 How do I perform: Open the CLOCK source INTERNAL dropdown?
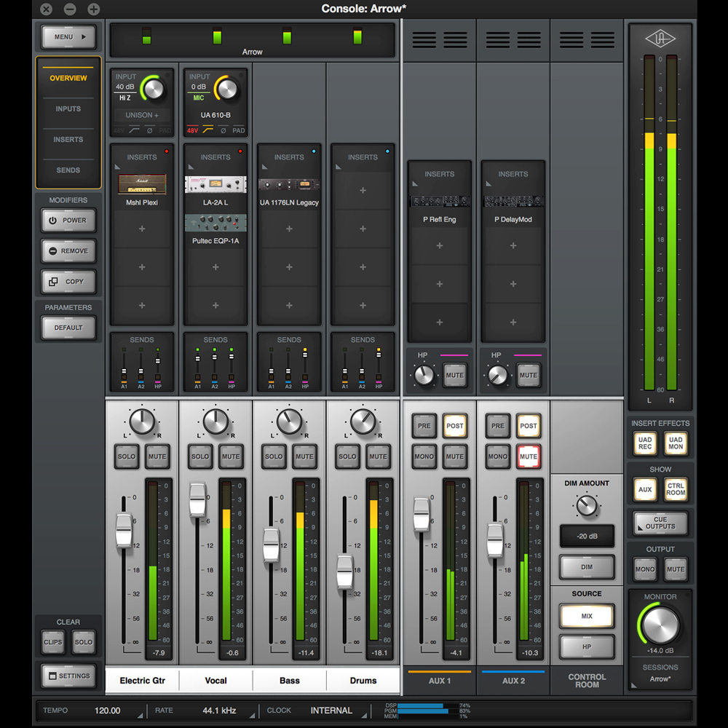(331, 711)
